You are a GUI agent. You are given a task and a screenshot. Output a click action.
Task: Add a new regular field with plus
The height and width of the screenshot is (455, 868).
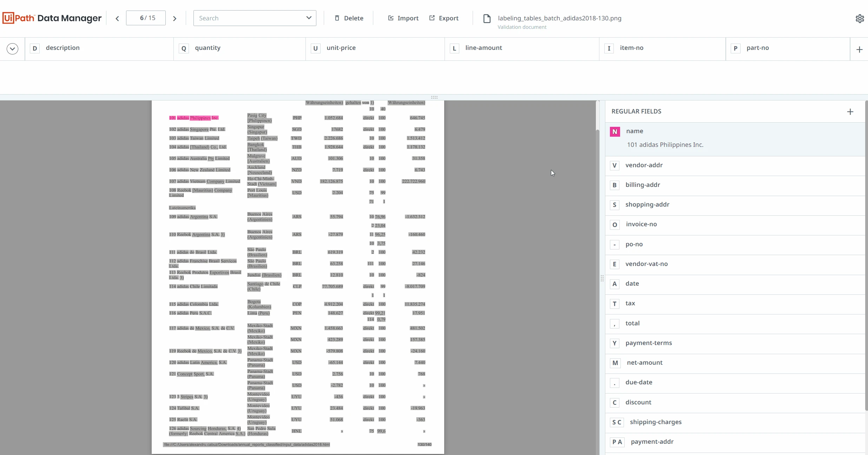pos(850,112)
